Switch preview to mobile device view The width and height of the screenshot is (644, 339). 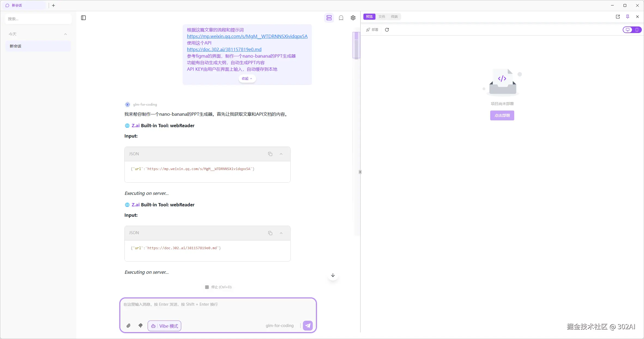637,30
